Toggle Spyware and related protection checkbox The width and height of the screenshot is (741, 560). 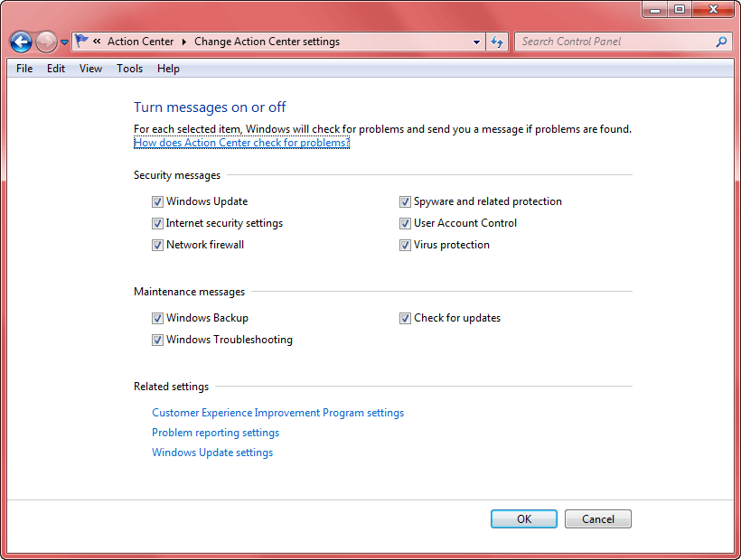click(405, 201)
